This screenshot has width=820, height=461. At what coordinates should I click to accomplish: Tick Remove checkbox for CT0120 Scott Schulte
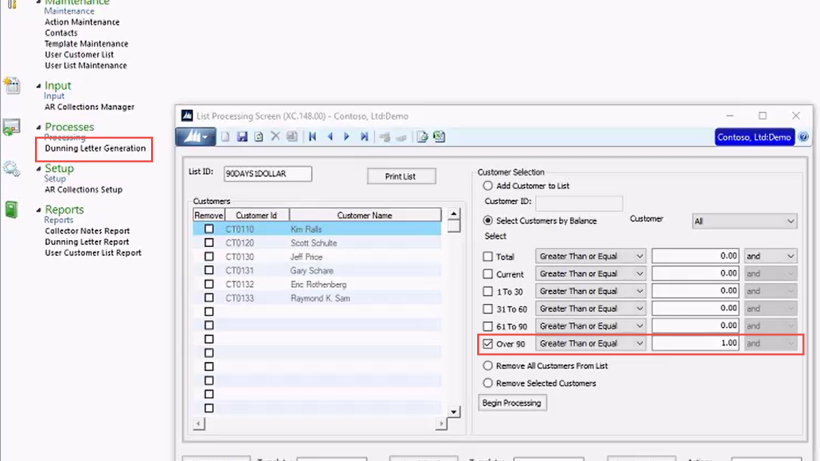tap(209, 243)
